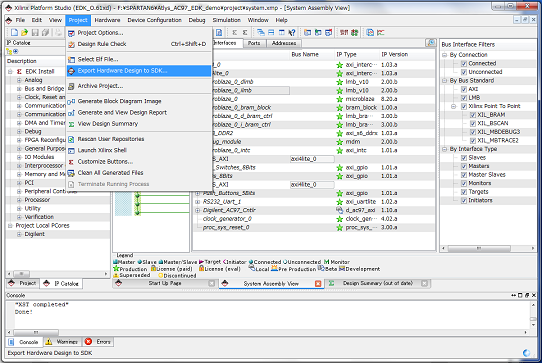
Task: Open the Warnings console tab
Action: point(62,342)
